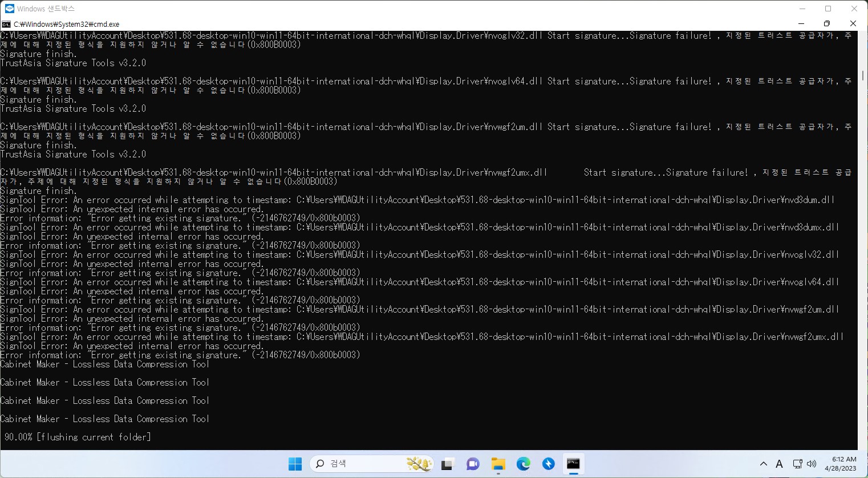868x478 pixels.
Task: Expand the hidden tray icons chevron
Action: [x=763, y=464]
